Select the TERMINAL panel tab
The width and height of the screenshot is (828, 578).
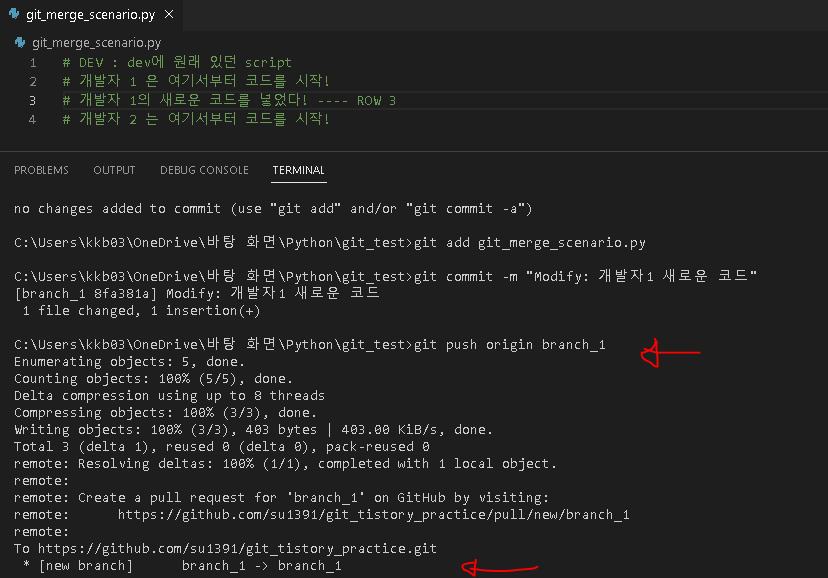click(298, 170)
